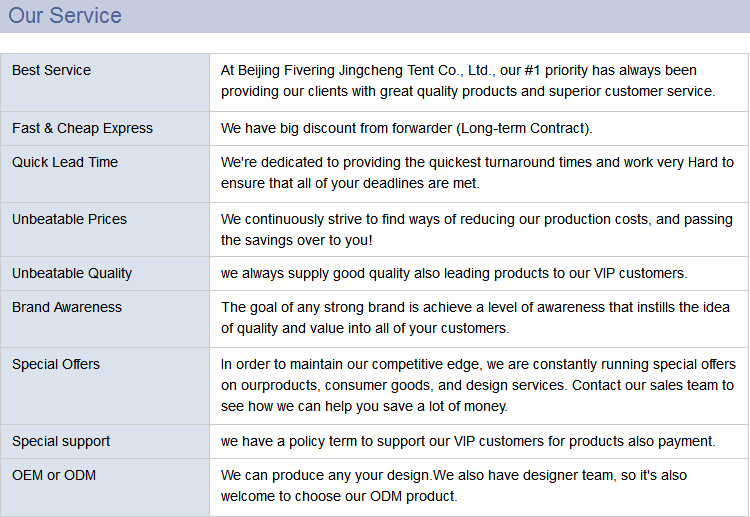Click the reducing production costs description
Image resolution: width=750 pixels, height=517 pixels.
(x=476, y=230)
